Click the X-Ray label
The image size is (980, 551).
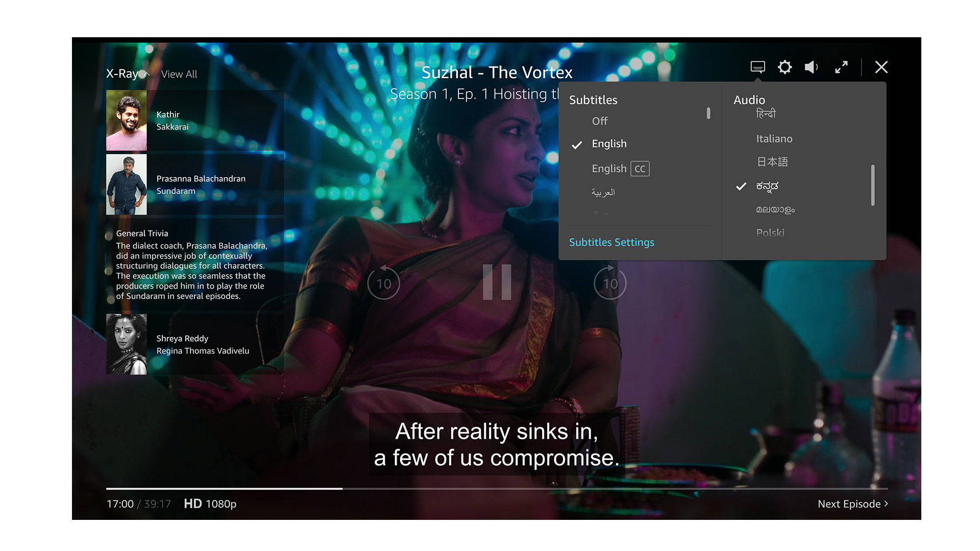pyautogui.click(x=122, y=73)
